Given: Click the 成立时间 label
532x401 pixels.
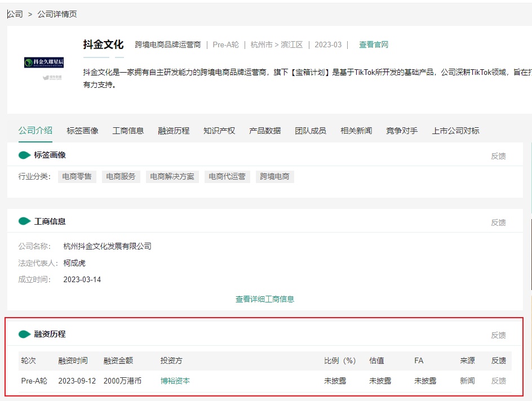Looking at the screenshot, I should pyautogui.click(x=34, y=280).
